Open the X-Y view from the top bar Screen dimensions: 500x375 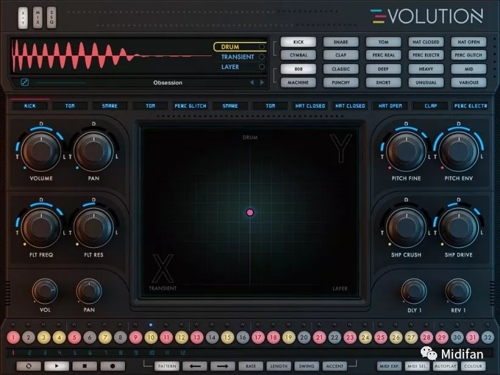(23, 17)
